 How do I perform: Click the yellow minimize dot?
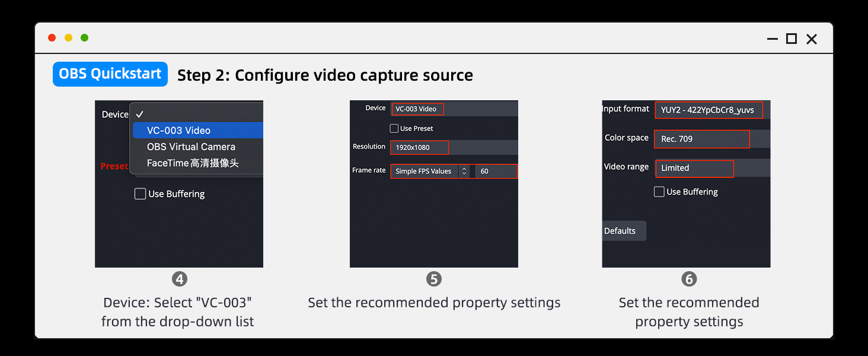click(x=68, y=38)
